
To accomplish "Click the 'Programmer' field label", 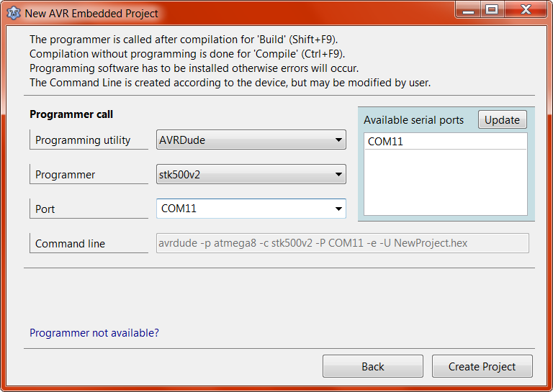I will click(65, 175).
